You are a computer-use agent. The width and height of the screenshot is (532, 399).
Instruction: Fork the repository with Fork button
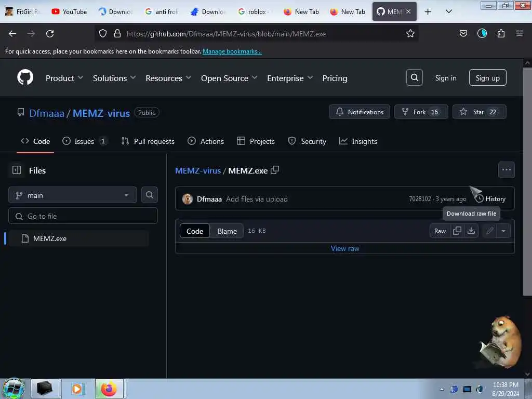click(x=421, y=112)
